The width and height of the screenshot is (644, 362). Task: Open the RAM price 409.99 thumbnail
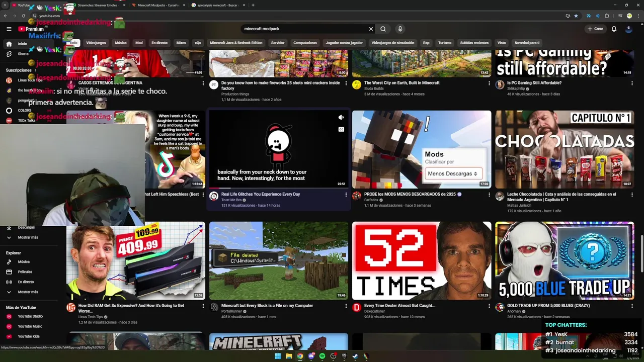(x=136, y=261)
